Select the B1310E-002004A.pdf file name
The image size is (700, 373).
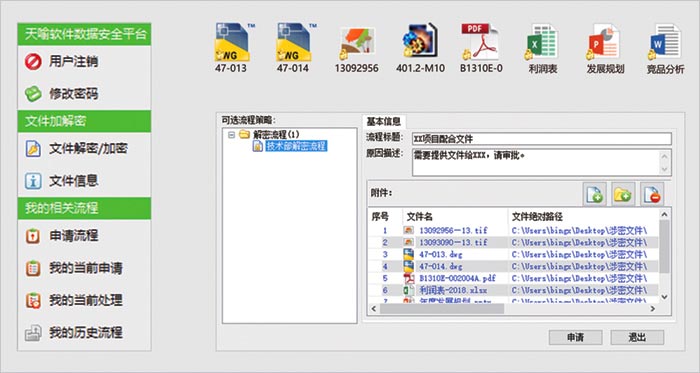pyautogui.click(x=458, y=278)
